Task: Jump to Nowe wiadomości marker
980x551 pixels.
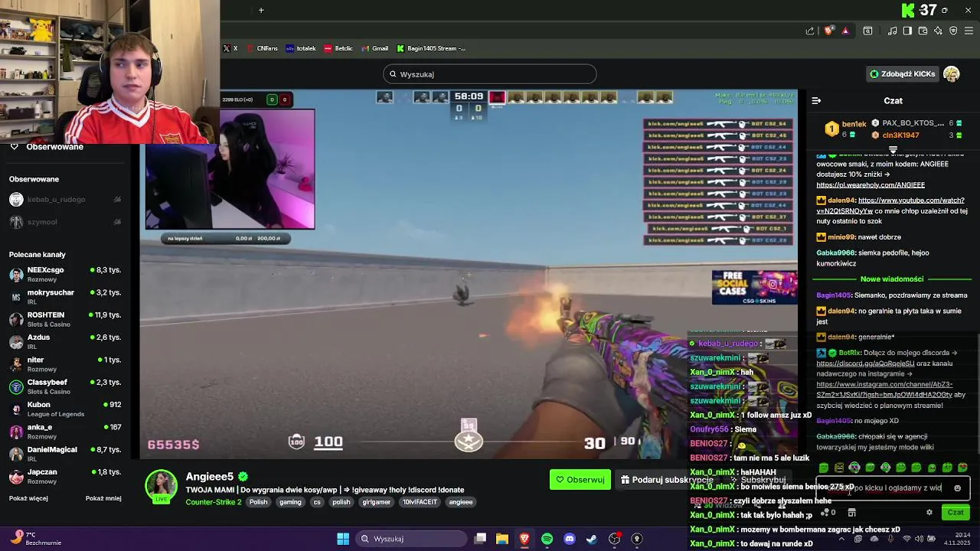Action: 892,279
